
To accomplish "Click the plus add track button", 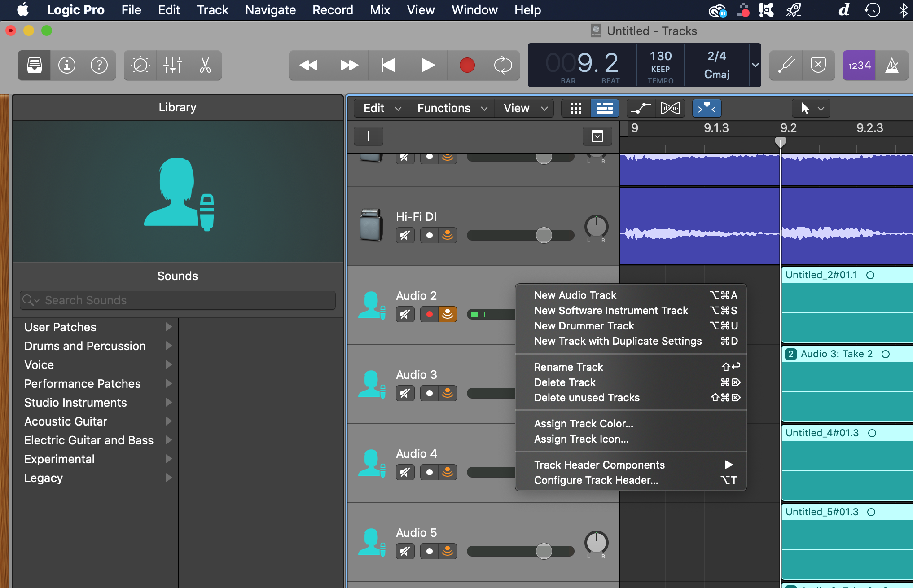I will 369,136.
